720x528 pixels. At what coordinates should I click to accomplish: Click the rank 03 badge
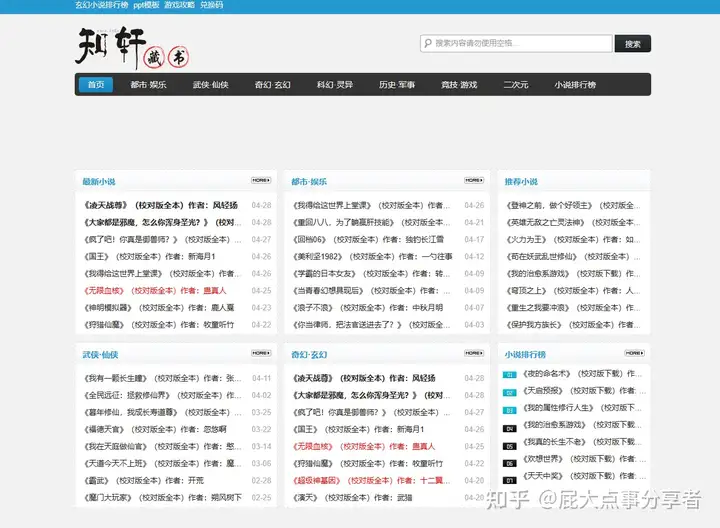coord(510,410)
